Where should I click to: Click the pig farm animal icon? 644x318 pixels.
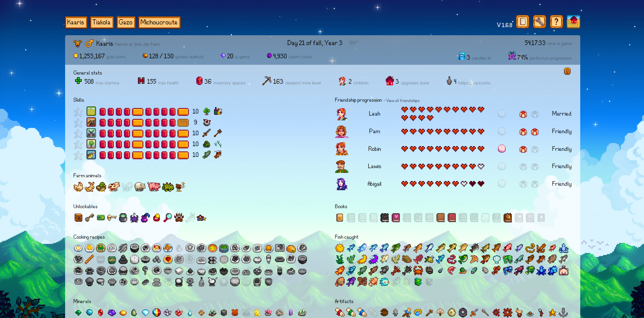point(154,187)
